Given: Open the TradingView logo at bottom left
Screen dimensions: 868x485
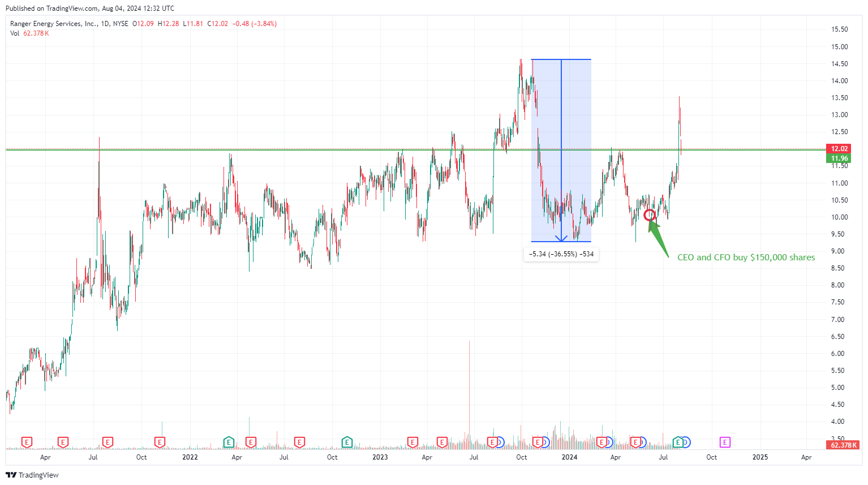Looking at the screenshot, I should tap(32, 475).
